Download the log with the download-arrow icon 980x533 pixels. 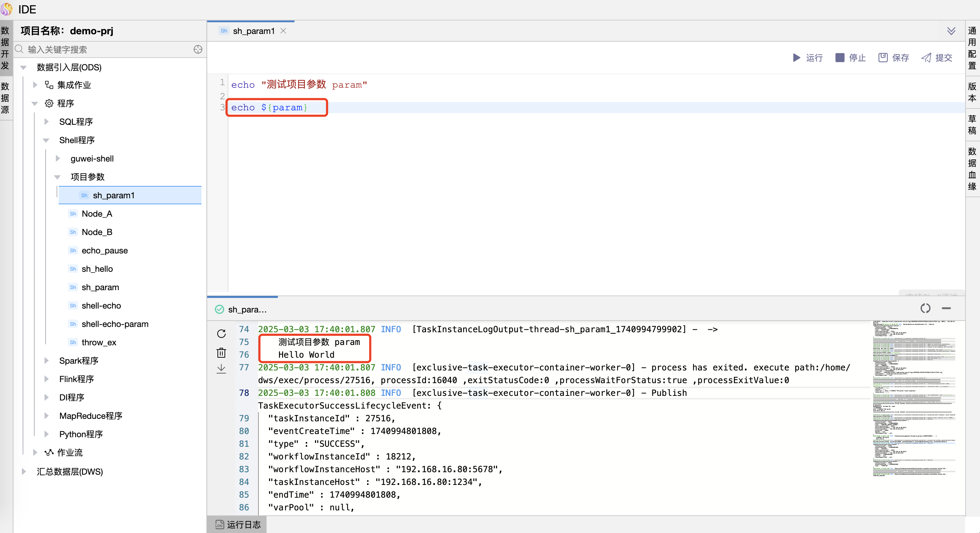point(221,369)
